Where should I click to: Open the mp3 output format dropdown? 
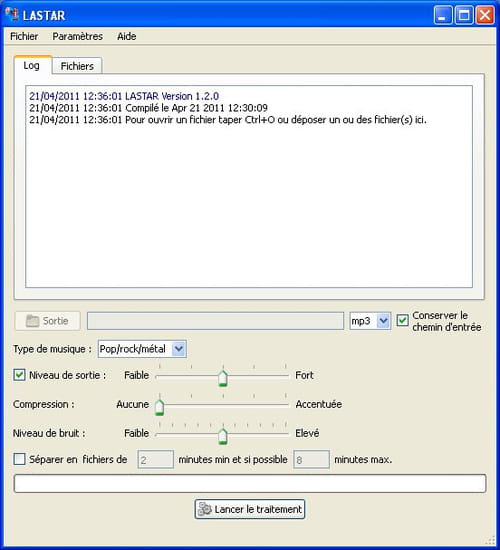[x=384, y=321]
